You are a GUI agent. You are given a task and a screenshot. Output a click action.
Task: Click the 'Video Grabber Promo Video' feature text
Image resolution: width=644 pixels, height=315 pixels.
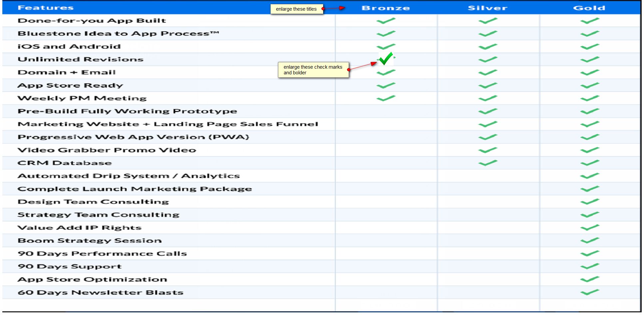107,150
